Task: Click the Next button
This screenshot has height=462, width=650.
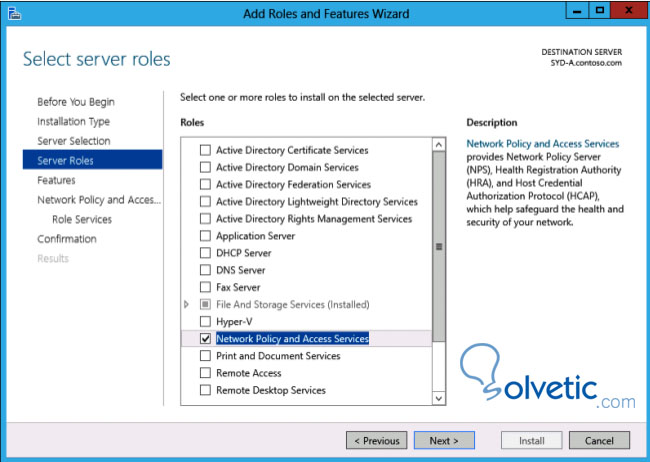Action: click(x=444, y=440)
